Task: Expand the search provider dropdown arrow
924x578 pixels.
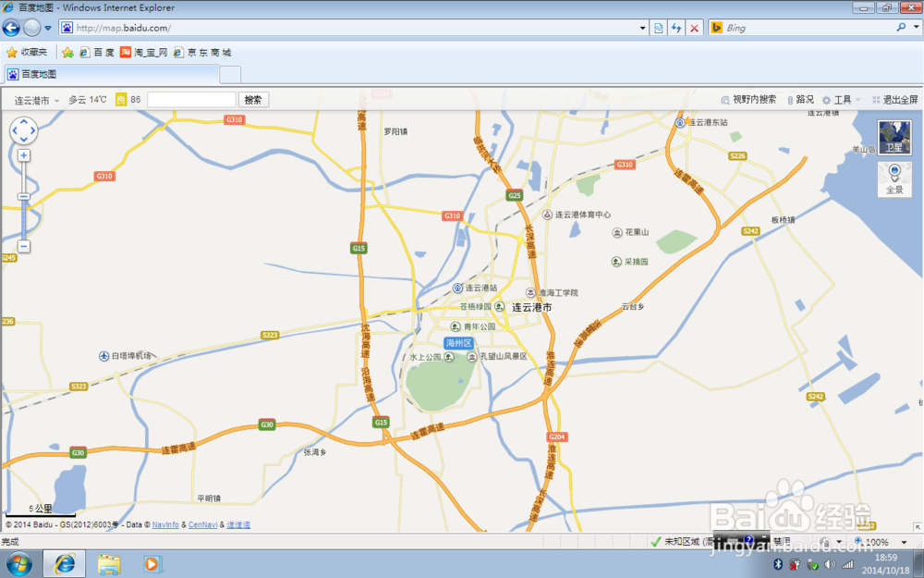Action: (x=916, y=28)
